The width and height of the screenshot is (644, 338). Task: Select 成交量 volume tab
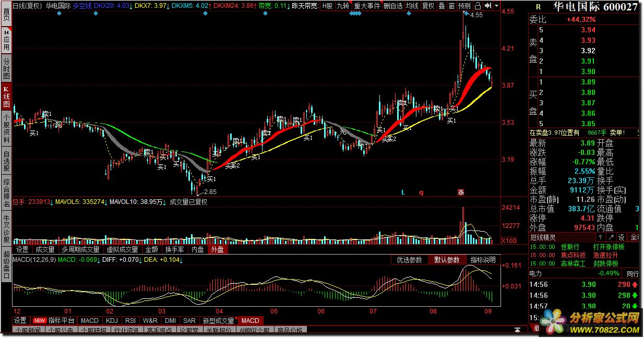pos(44,249)
